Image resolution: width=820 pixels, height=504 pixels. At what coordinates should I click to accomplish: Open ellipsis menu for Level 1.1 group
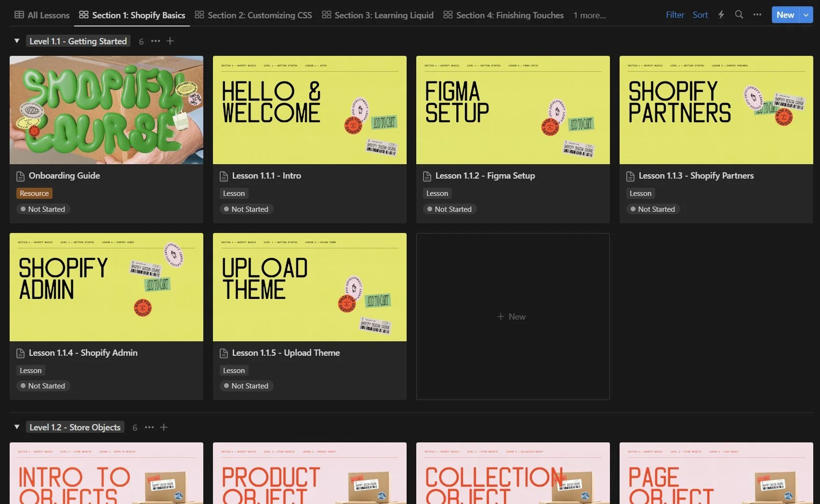click(155, 41)
